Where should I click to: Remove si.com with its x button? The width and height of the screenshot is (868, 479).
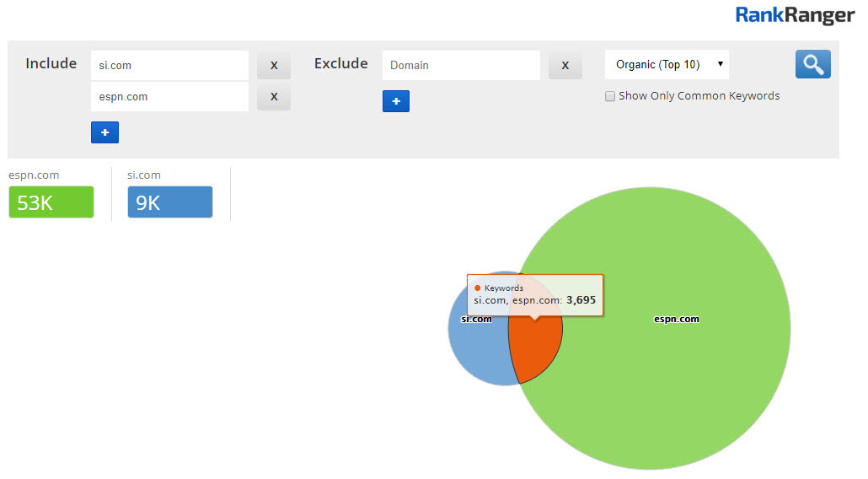tap(274, 65)
